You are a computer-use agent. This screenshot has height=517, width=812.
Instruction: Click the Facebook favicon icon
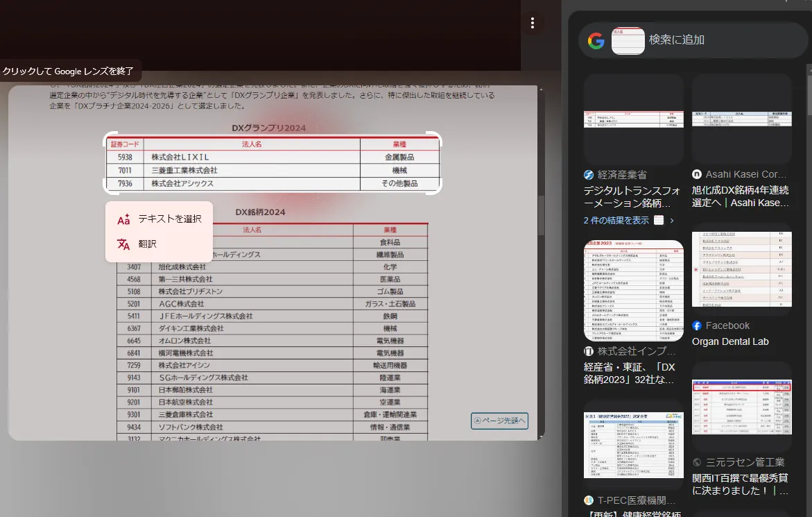[x=696, y=325]
